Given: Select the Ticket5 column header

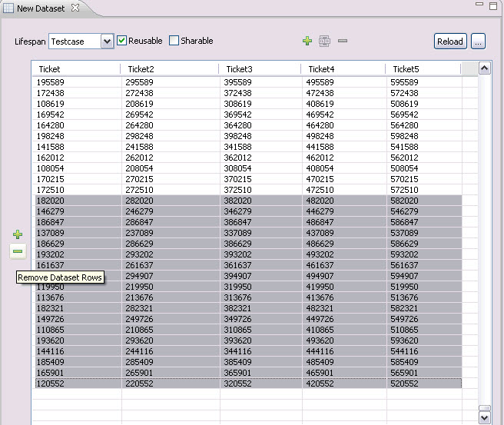Looking at the screenshot, I should tap(423, 69).
